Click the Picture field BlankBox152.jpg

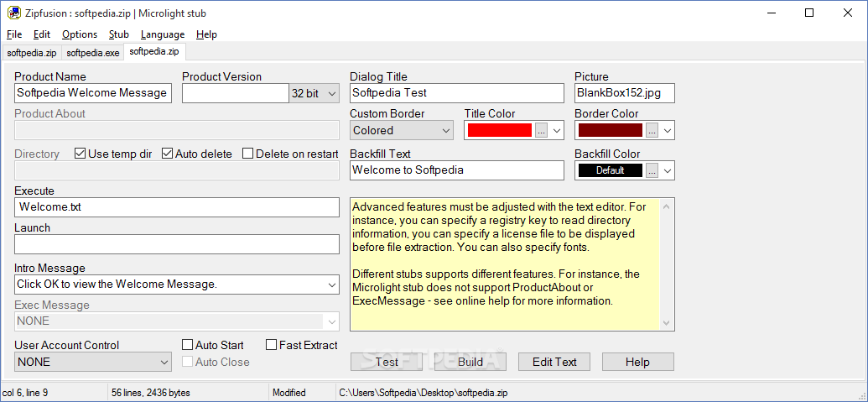click(625, 93)
